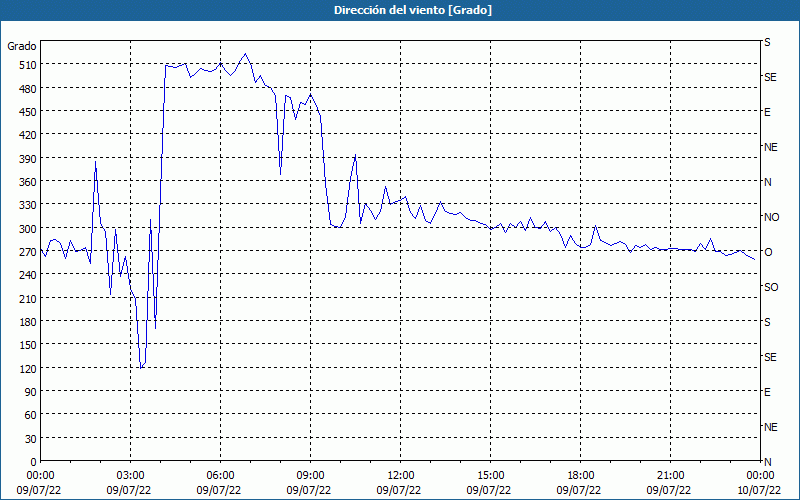Click the 'Dirección del viento [Grado]' chart title
Image resolution: width=800 pixels, height=500 pixels.
[x=413, y=10]
